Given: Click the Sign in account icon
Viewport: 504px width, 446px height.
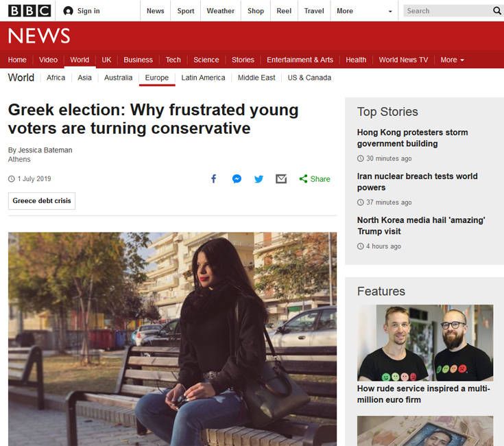Looking at the screenshot, I should pyautogui.click(x=68, y=11).
